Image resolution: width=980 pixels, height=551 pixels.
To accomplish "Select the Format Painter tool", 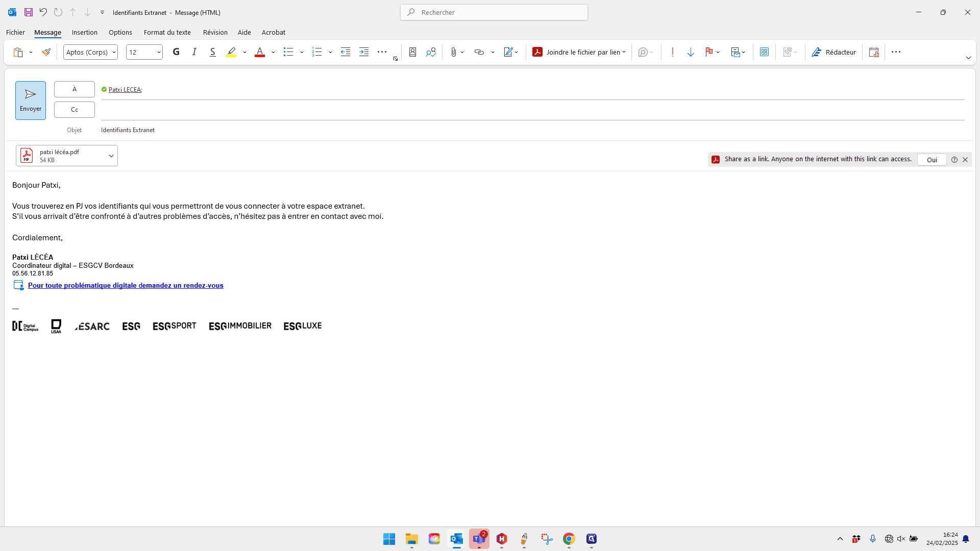I will point(46,52).
